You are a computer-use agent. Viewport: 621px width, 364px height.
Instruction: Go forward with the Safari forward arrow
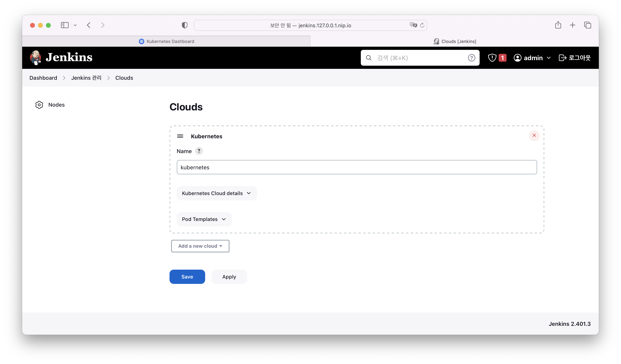point(103,25)
